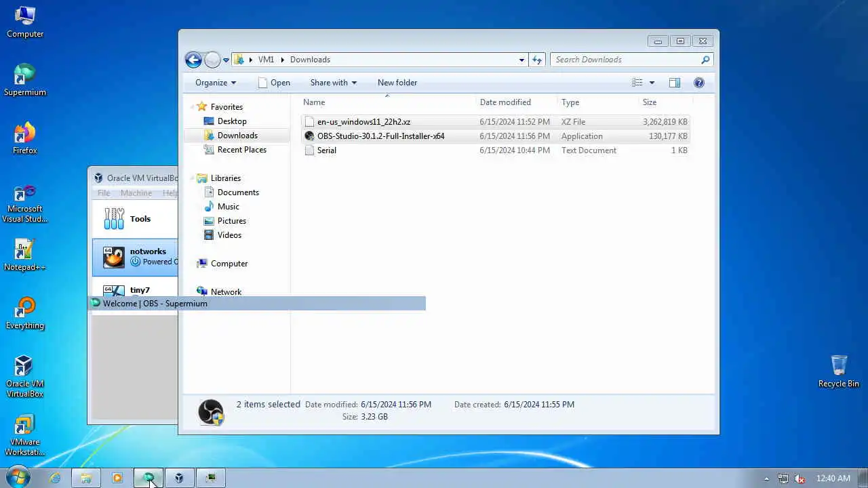The height and width of the screenshot is (488, 868).
Task: Click VM1 in the address breadcrumb
Action: pos(266,60)
